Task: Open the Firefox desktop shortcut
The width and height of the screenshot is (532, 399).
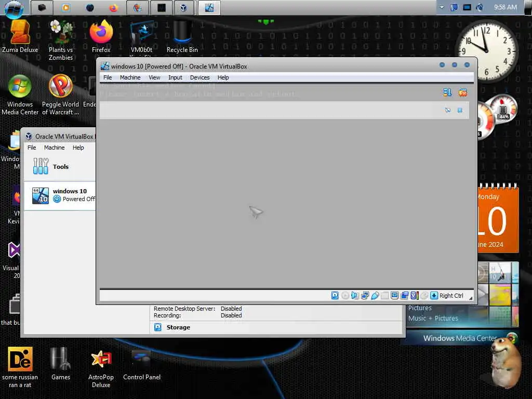Action: click(101, 36)
